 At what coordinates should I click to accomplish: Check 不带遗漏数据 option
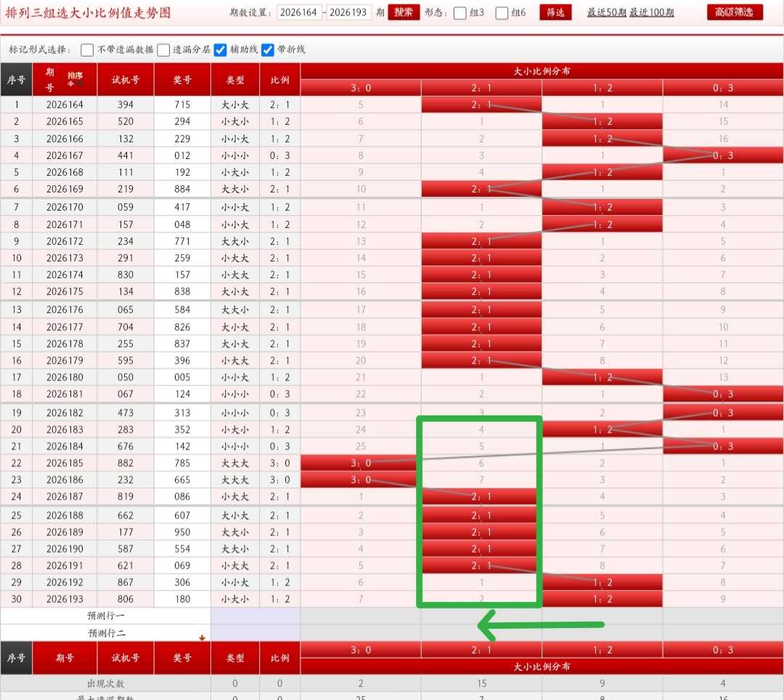[87, 49]
